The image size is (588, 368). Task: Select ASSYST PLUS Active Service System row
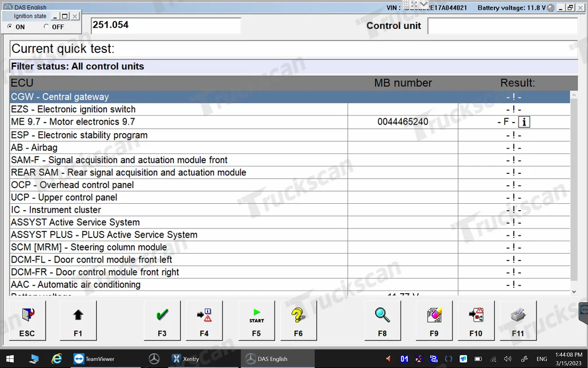[x=289, y=235]
